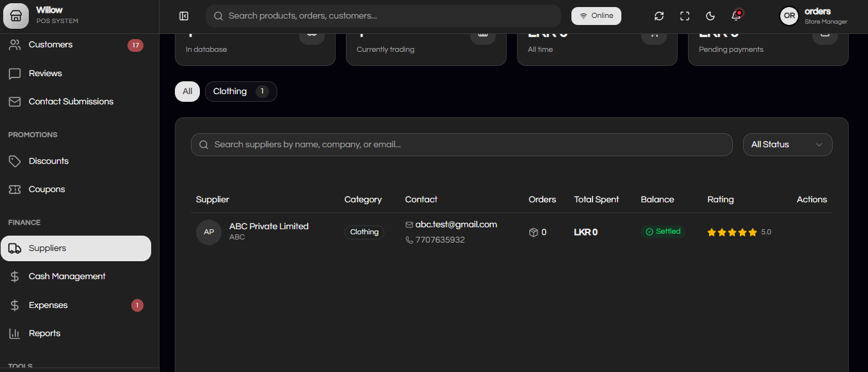Image resolution: width=868 pixels, height=372 pixels.
Task: Select the Clothing category filter tab
Action: point(241,92)
